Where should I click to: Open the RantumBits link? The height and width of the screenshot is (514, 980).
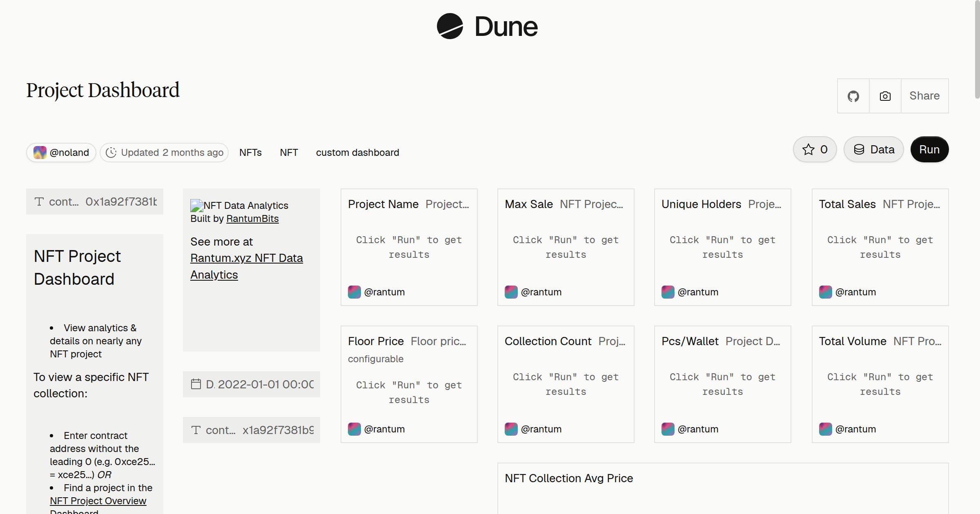pyautogui.click(x=252, y=219)
